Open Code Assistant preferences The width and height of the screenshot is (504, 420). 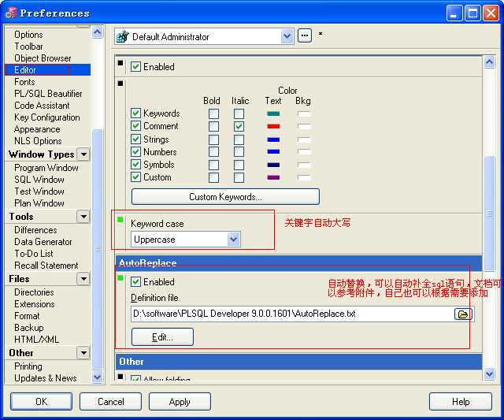(x=42, y=106)
